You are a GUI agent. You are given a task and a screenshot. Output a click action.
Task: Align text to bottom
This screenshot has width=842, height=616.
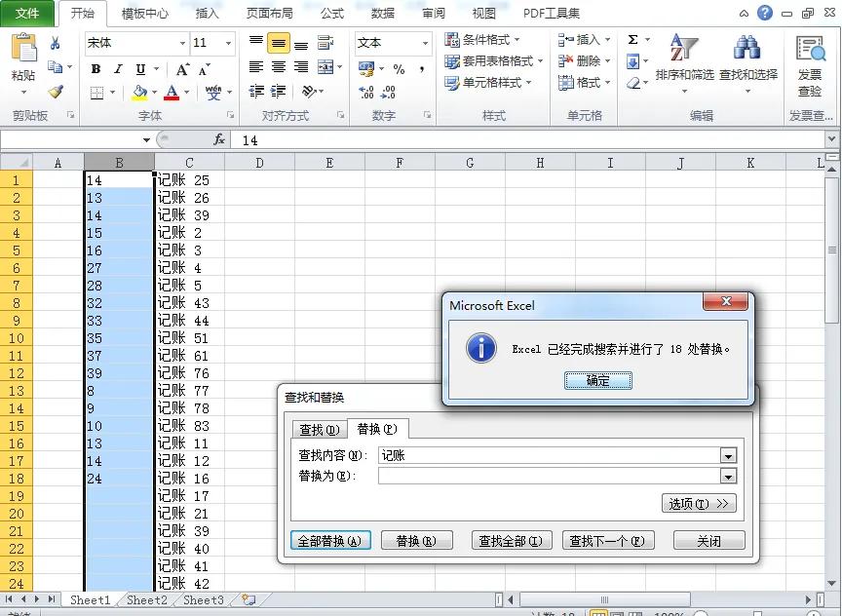tap(301, 45)
